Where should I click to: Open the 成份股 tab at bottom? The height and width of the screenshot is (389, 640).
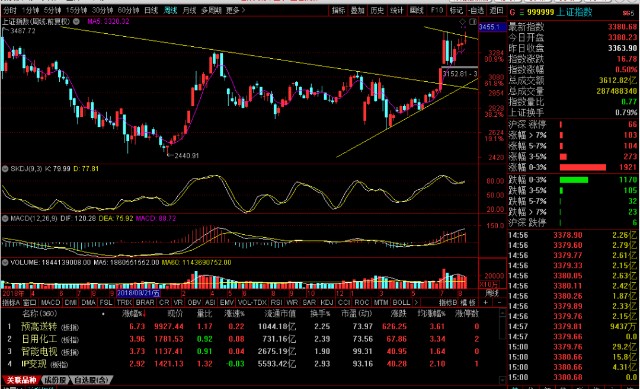(x=56, y=380)
